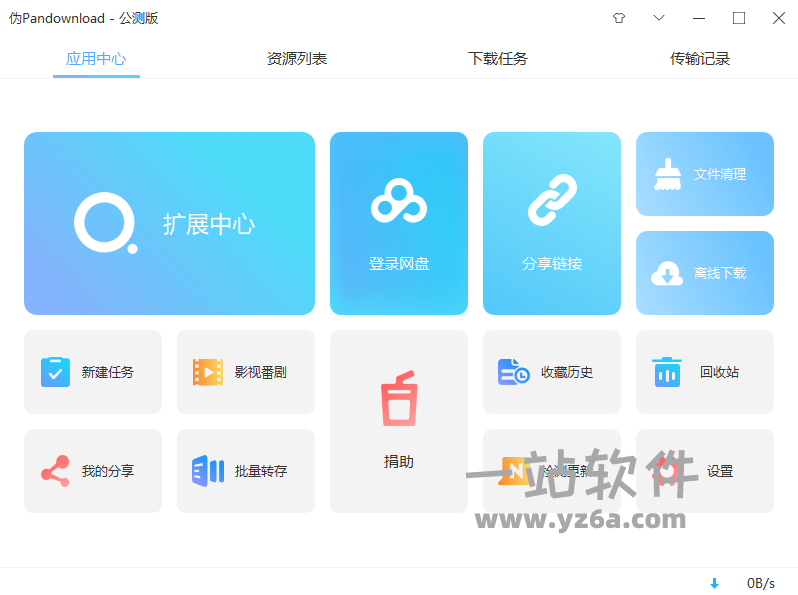Image resolution: width=798 pixels, height=595 pixels.
Task: Switch to the 应用中心 tab
Action: (x=96, y=59)
